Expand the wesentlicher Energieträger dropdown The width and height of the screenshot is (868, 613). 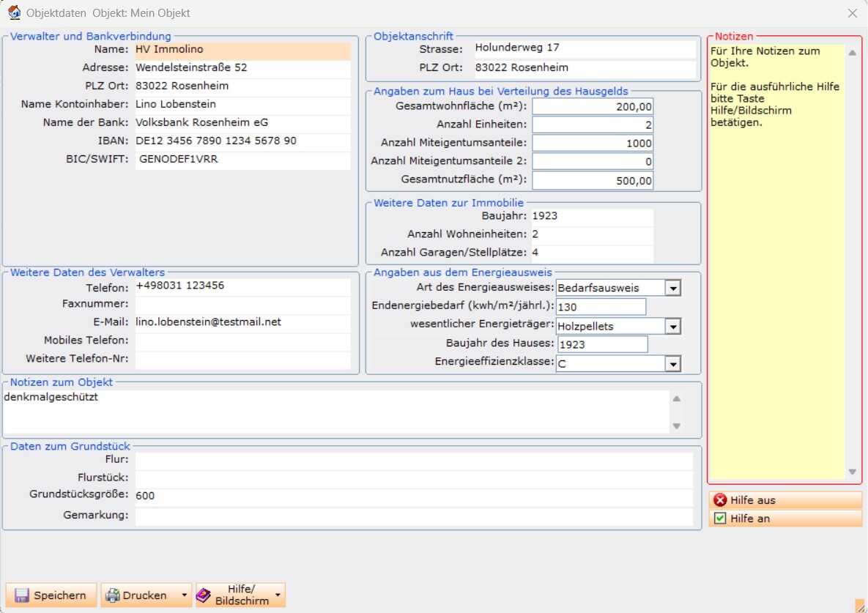pyautogui.click(x=672, y=327)
